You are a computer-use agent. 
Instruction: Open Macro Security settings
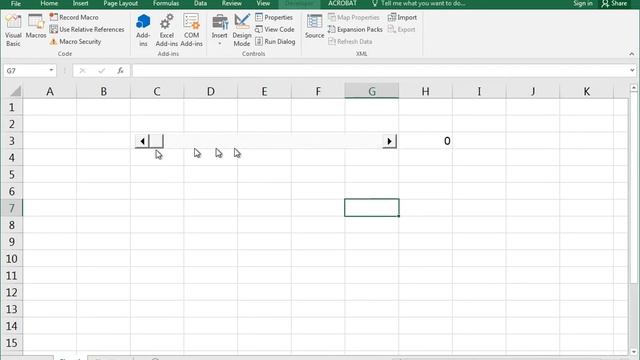(75, 42)
